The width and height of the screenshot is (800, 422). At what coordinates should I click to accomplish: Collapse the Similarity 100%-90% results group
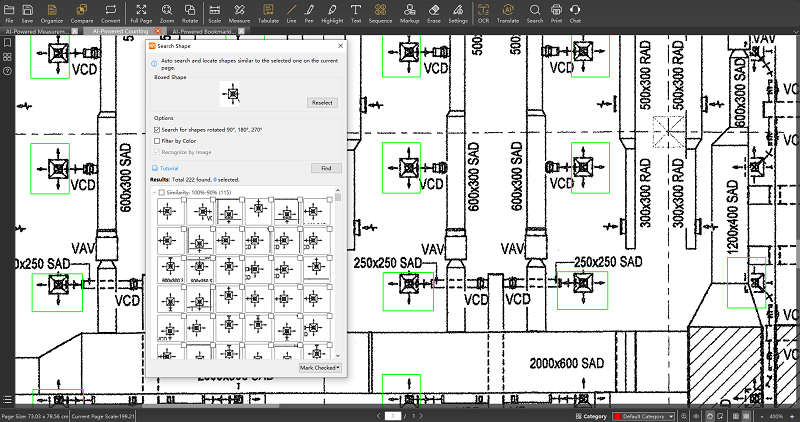[153, 192]
